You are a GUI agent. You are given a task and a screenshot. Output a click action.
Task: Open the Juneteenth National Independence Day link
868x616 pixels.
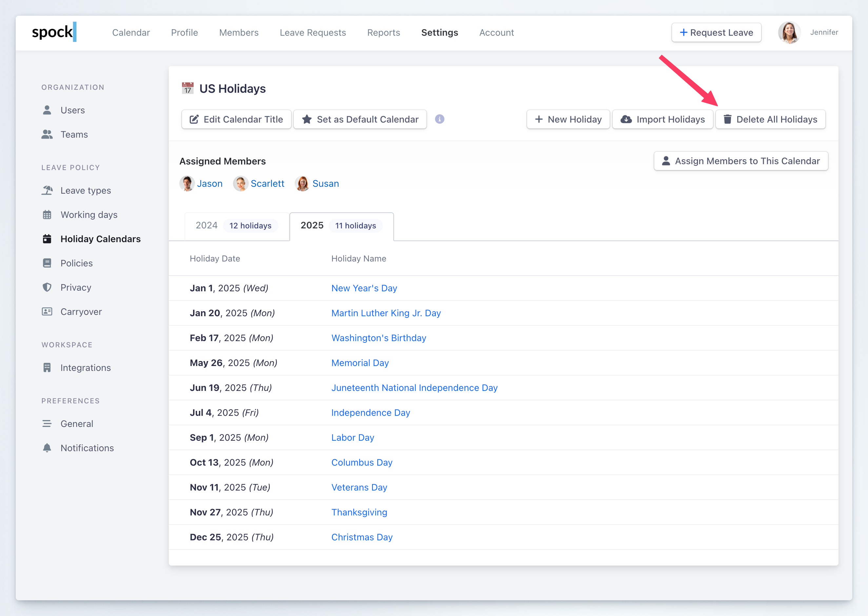(x=414, y=388)
